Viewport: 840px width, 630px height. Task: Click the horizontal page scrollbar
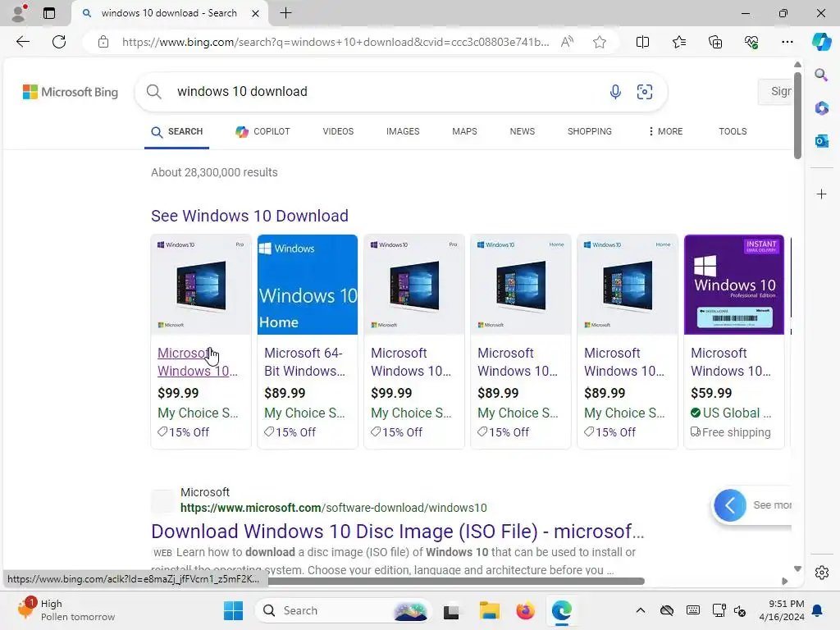click(x=455, y=582)
